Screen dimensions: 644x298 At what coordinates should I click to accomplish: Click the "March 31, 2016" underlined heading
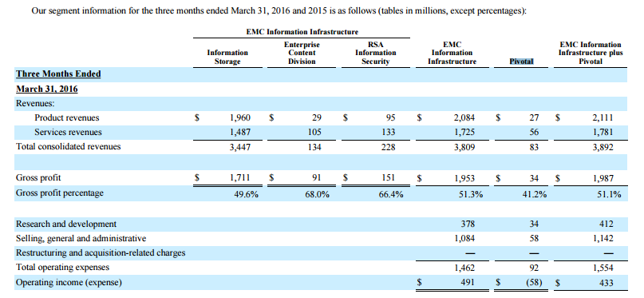tap(47, 89)
